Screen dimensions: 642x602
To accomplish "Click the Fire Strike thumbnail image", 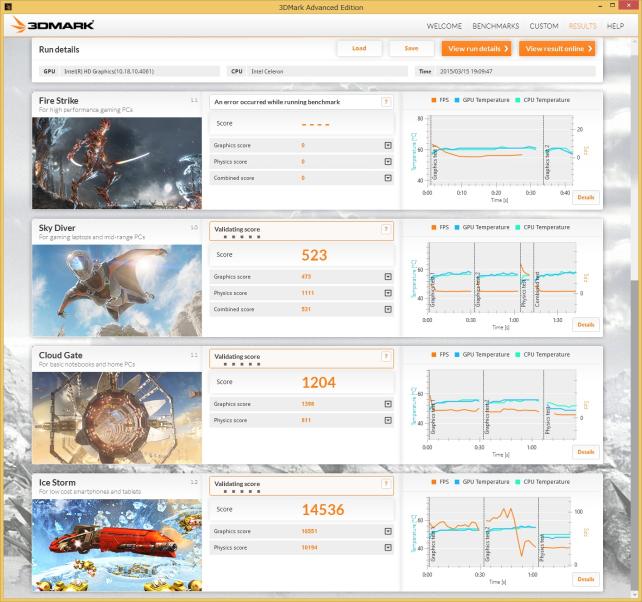I will [x=117, y=163].
